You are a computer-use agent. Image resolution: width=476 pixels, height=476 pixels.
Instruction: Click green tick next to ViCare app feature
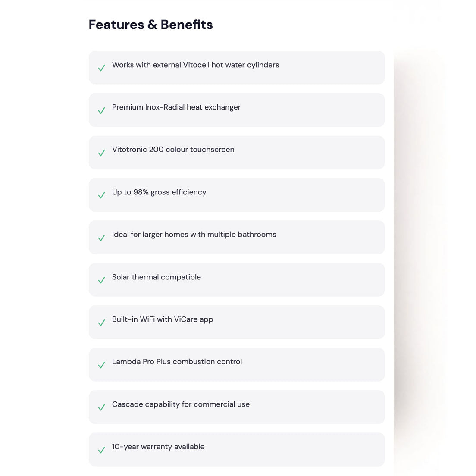point(101,323)
